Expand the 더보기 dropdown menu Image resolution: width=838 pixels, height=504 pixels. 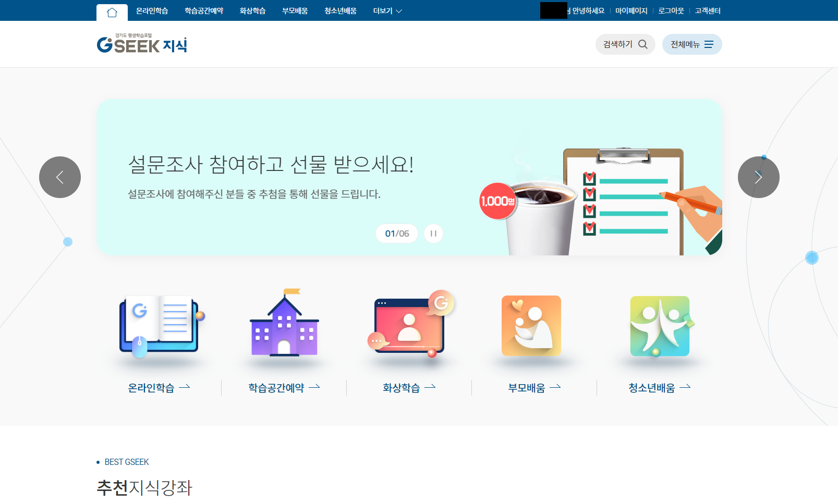(x=387, y=11)
